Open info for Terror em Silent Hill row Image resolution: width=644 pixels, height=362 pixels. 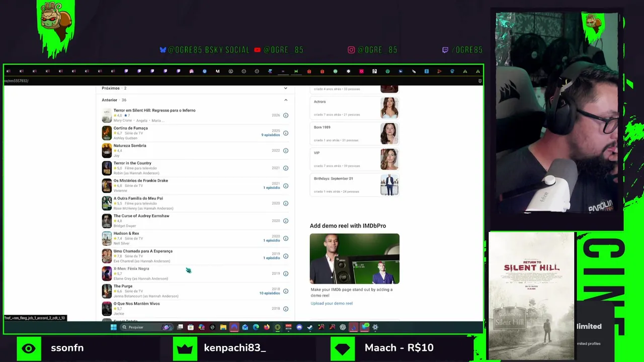(x=286, y=115)
